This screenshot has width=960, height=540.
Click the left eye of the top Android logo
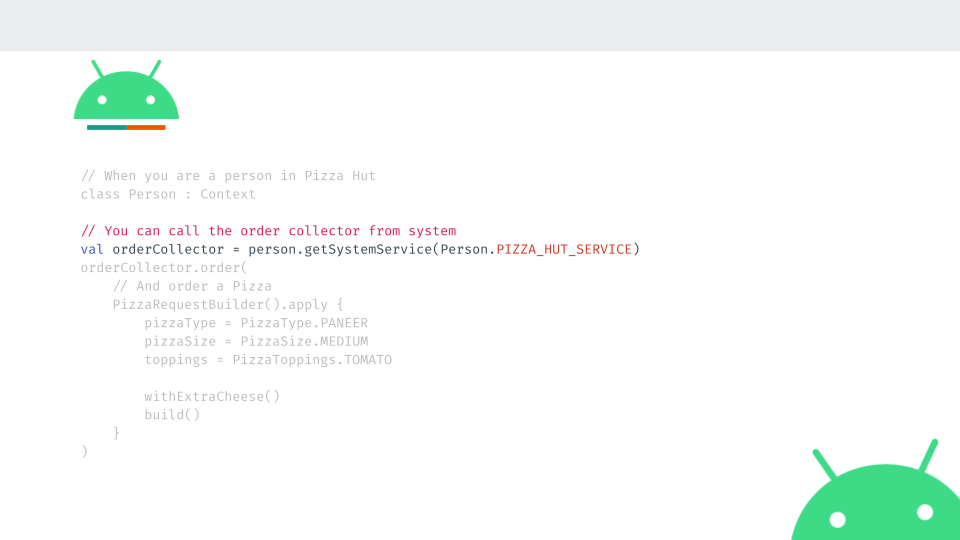102,100
